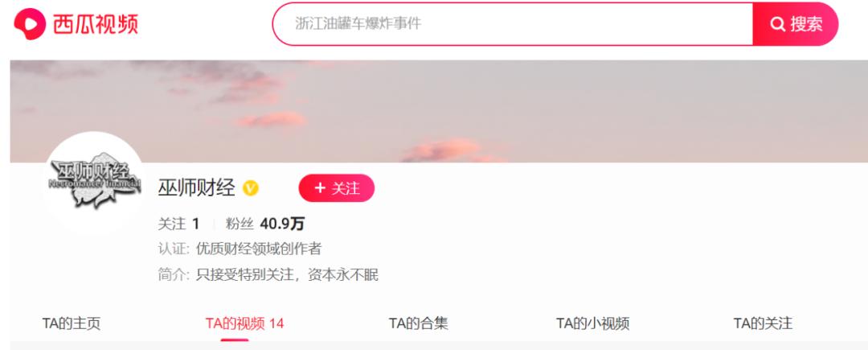The width and height of the screenshot is (868, 350).
Task: Follow 巫师财经 with the 关注 button
Action: (x=337, y=188)
